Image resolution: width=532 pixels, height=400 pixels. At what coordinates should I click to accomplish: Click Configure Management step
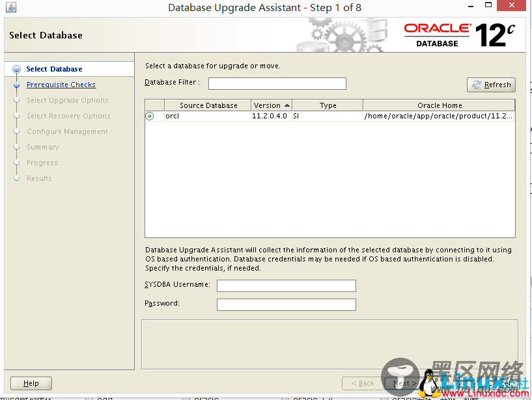click(x=67, y=131)
